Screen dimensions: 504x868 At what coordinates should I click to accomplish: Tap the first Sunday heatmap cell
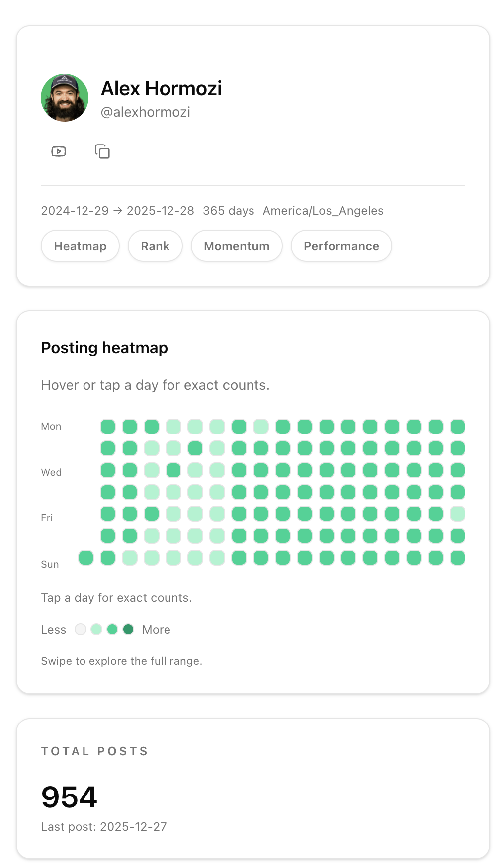coord(85,558)
